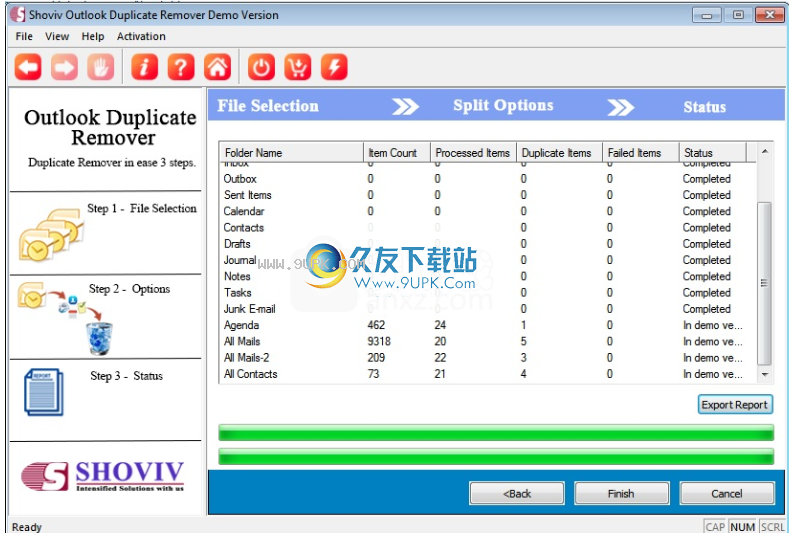The height and width of the screenshot is (533, 789).
Task: Click the lower green progress bar
Action: click(x=496, y=456)
